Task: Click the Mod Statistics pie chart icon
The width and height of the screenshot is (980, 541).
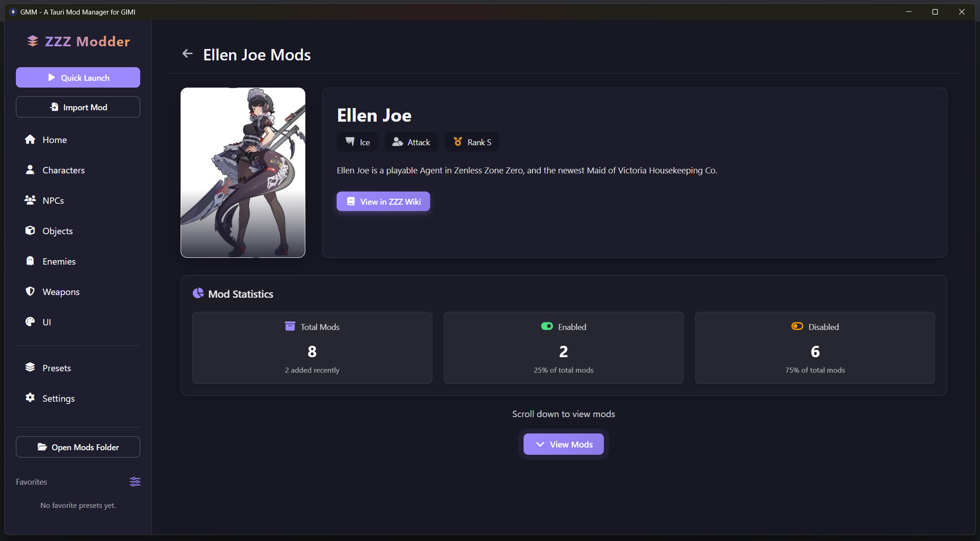Action: point(199,293)
